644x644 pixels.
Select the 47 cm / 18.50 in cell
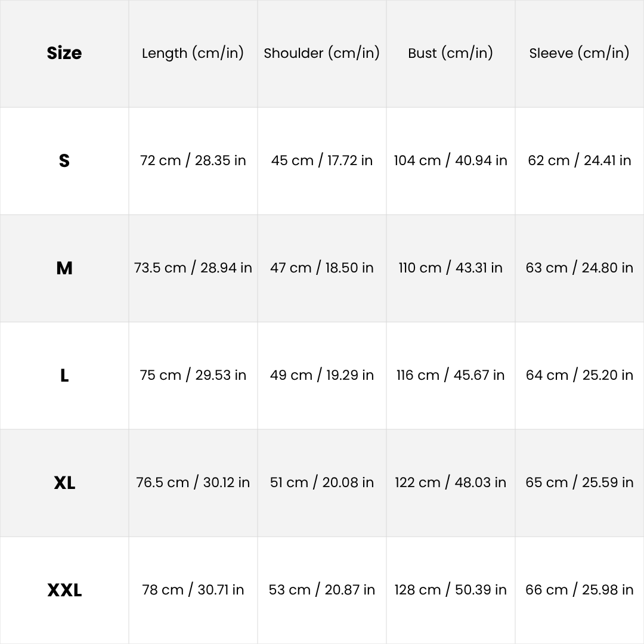tap(321, 268)
